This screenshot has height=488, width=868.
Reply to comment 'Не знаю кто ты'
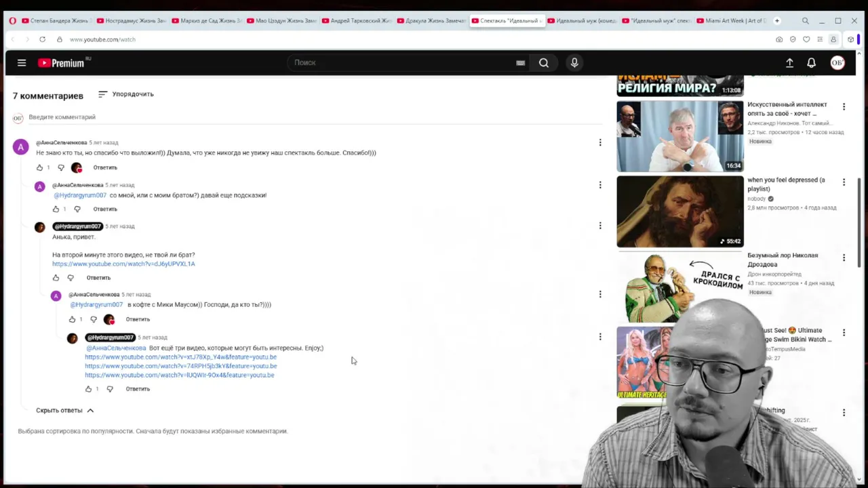(105, 167)
